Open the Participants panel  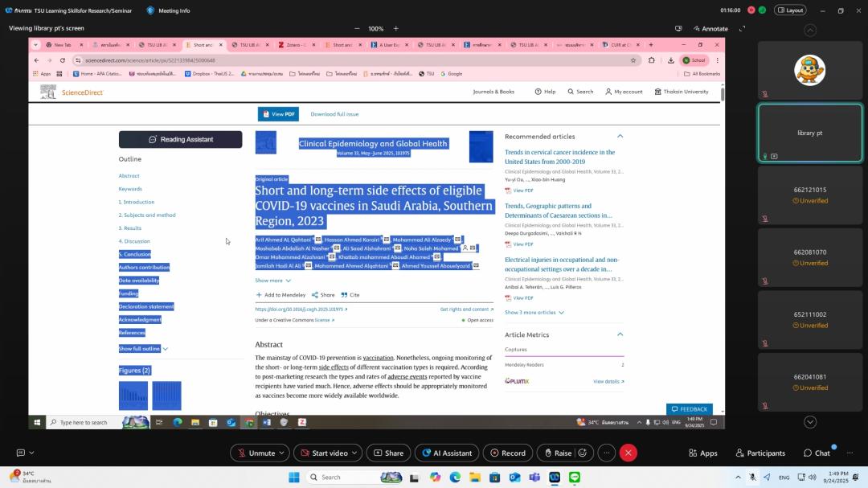click(759, 453)
